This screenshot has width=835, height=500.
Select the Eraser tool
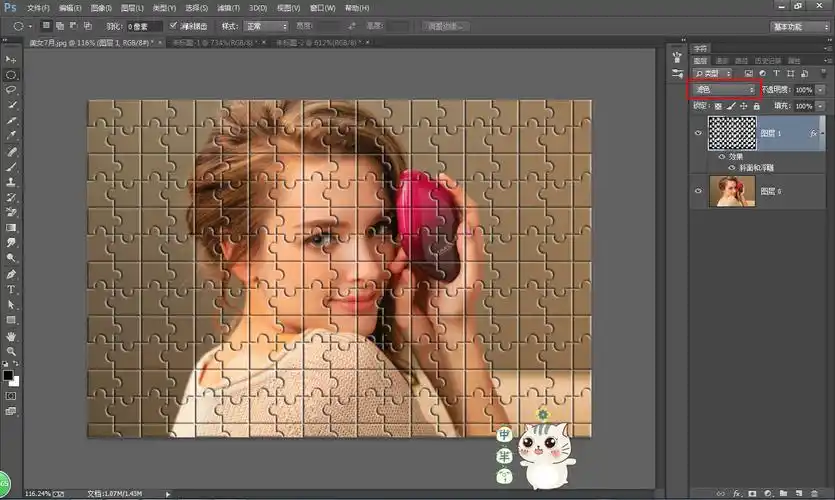11,212
